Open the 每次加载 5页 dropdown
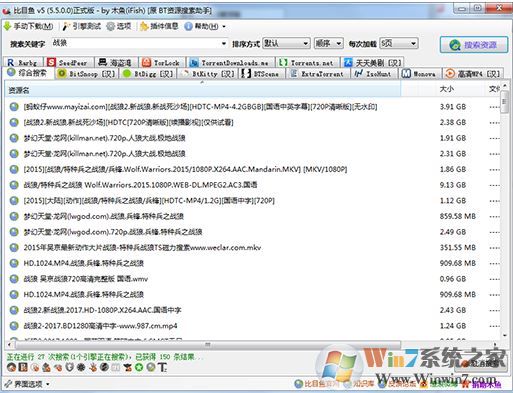 coord(399,43)
